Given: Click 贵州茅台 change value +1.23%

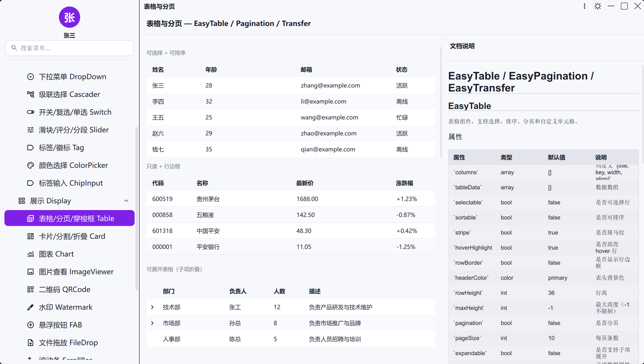Looking at the screenshot, I should [407, 199].
